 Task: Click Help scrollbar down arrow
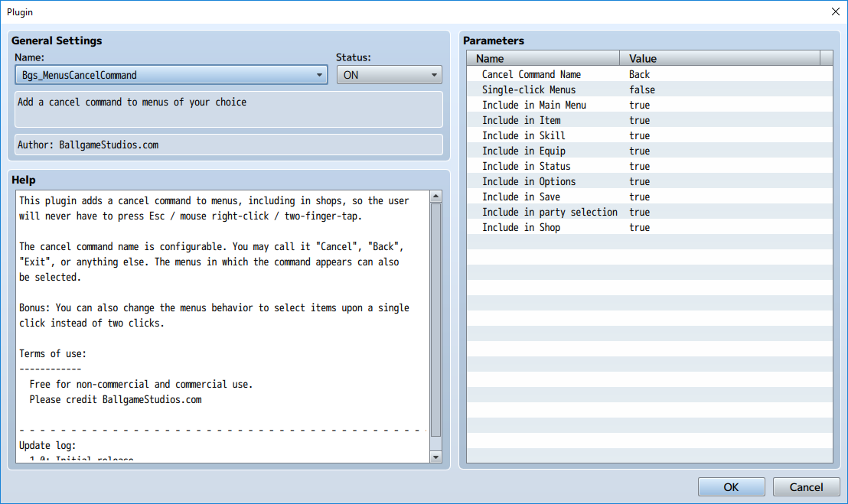pos(436,457)
